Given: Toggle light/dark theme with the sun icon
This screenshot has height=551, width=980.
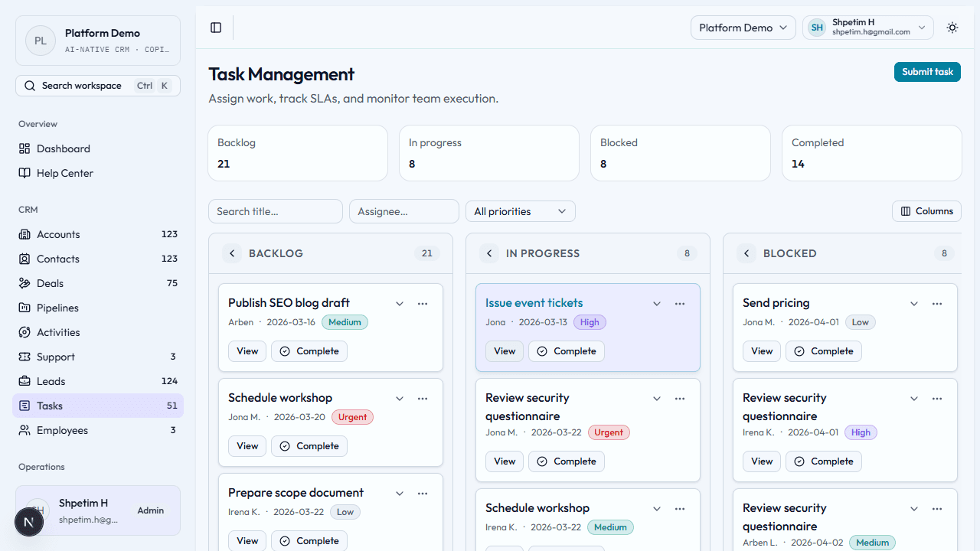Looking at the screenshot, I should pyautogui.click(x=952, y=28).
